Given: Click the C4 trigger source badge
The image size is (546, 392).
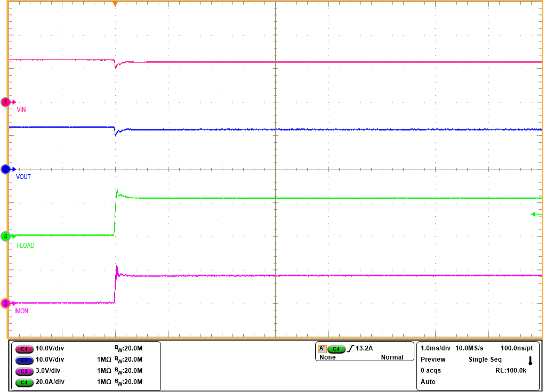Looking at the screenshot, I should 336,349.
